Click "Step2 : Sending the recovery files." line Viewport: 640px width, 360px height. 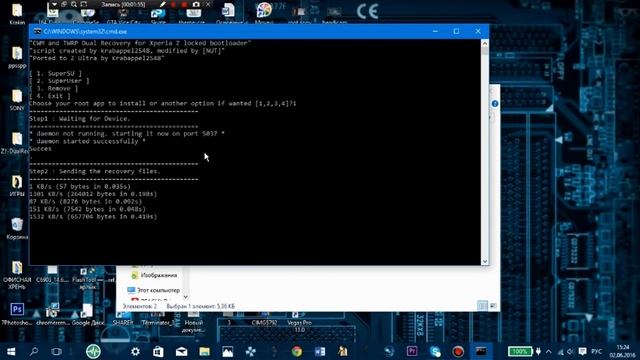[x=95, y=171]
